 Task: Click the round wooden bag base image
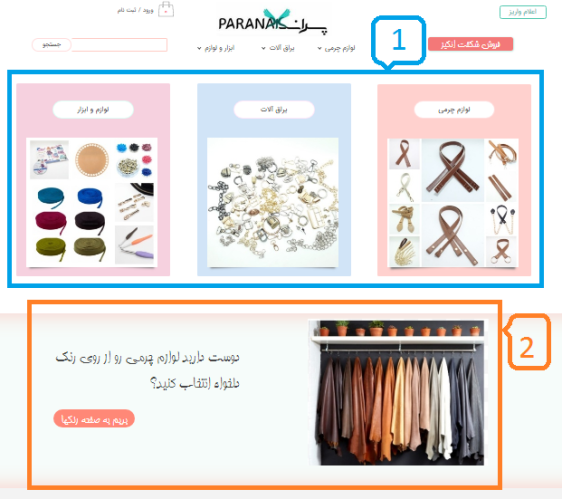point(92,160)
